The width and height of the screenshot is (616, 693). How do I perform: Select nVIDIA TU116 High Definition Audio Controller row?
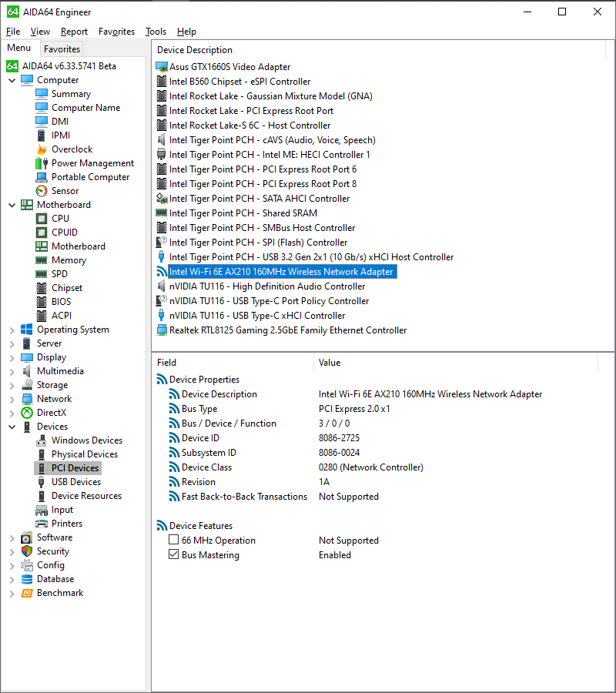coord(267,286)
